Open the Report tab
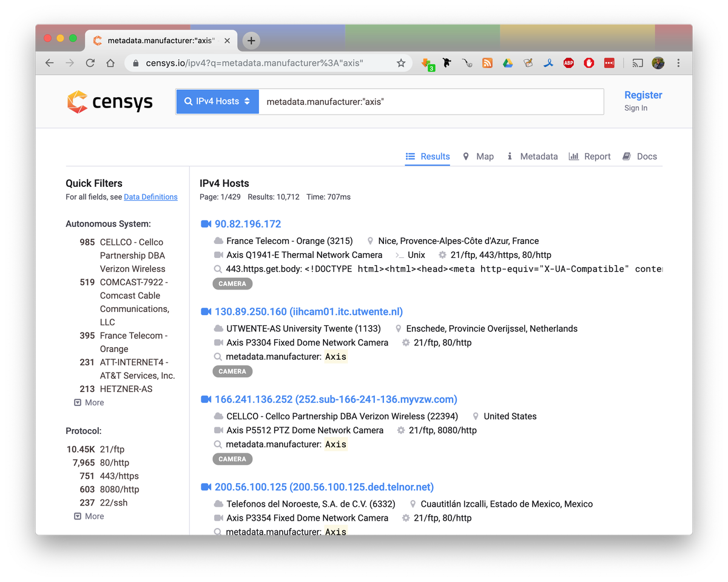 [x=590, y=156]
